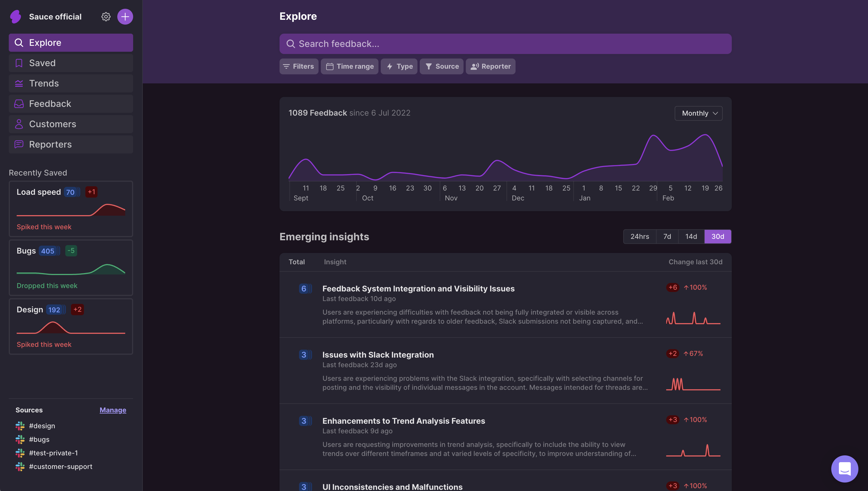Click the Saved bookmark icon
Screen dimensions: 868x491
coord(19,63)
